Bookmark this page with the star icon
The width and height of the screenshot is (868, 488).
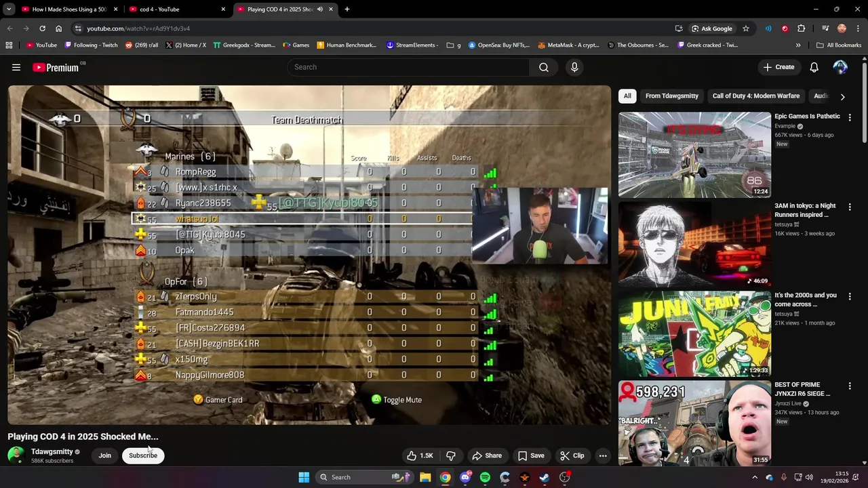pyautogui.click(x=746, y=28)
